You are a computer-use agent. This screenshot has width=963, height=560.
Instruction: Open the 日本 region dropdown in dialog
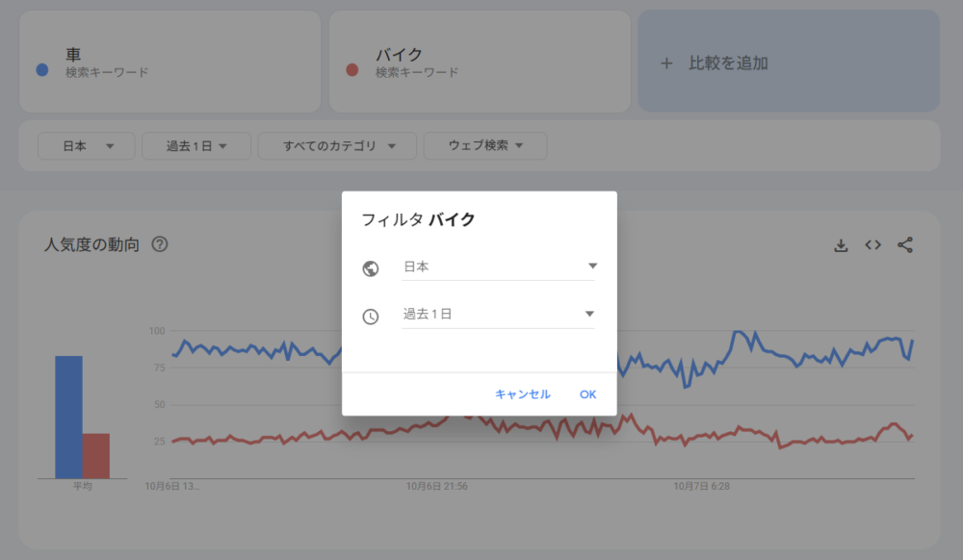pyautogui.click(x=498, y=267)
